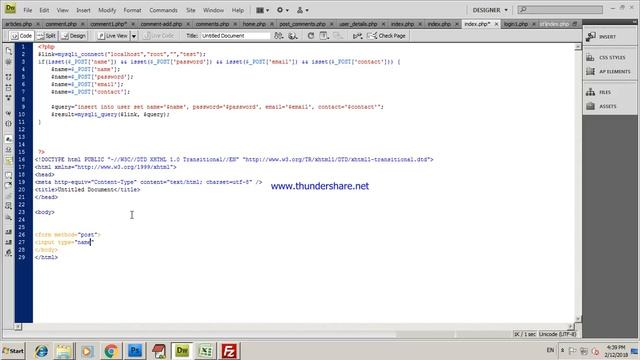The image size is (640, 360).
Task: Open the Window menu
Action: point(213,10)
